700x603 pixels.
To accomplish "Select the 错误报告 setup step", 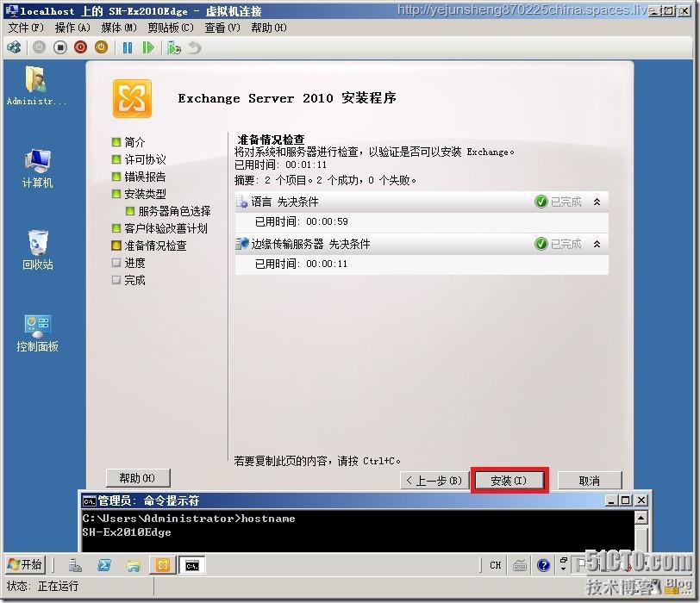I will (139, 177).
